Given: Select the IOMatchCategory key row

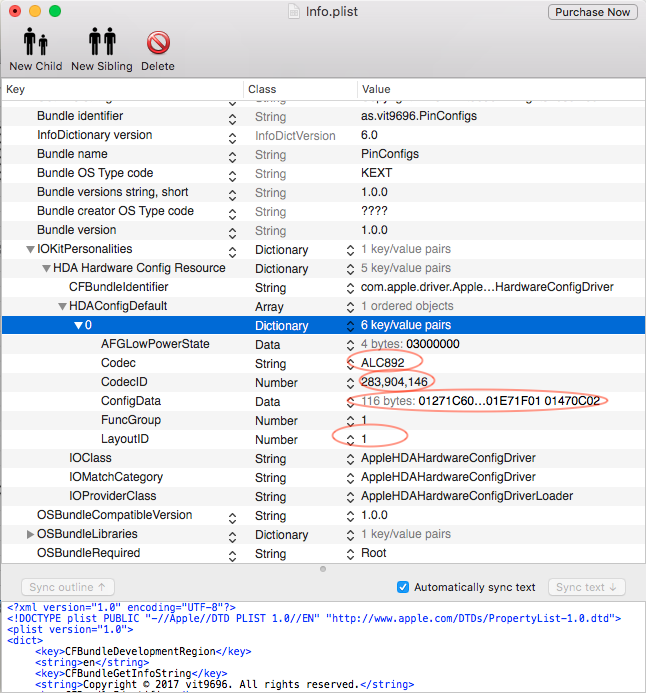Looking at the screenshot, I should pyautogui.click(x=116, y=477).
